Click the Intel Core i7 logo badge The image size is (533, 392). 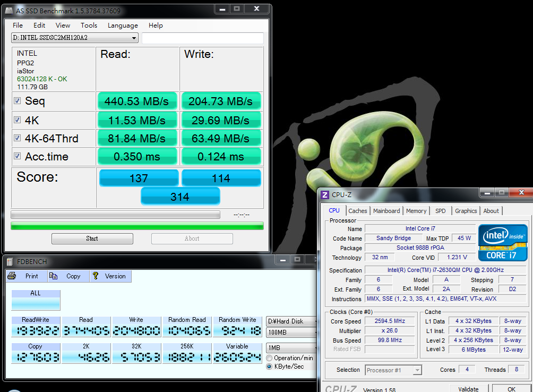(x=503, y=242)
